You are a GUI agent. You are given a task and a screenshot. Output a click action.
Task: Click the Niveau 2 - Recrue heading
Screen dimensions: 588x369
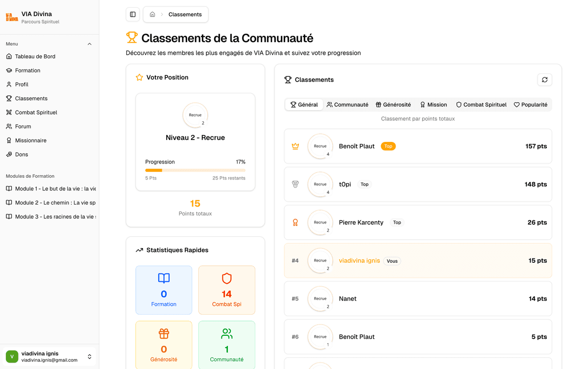(x=195, y=138)
